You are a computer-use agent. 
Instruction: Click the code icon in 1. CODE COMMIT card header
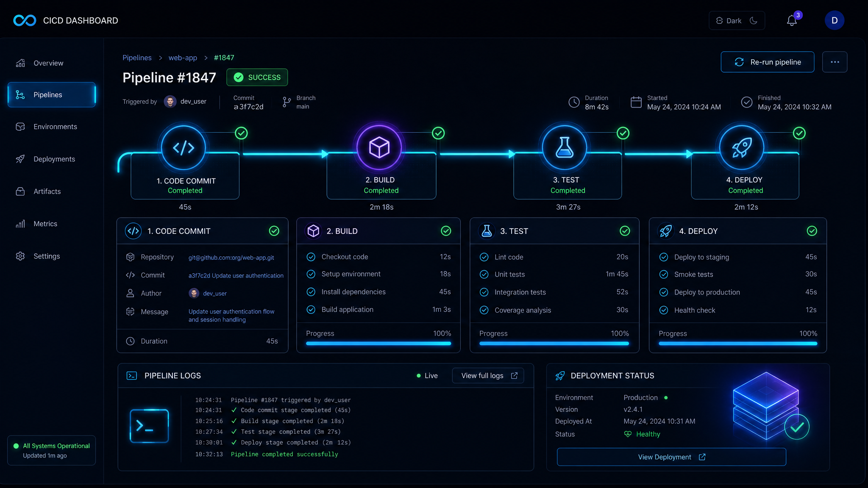click(134, 231)
